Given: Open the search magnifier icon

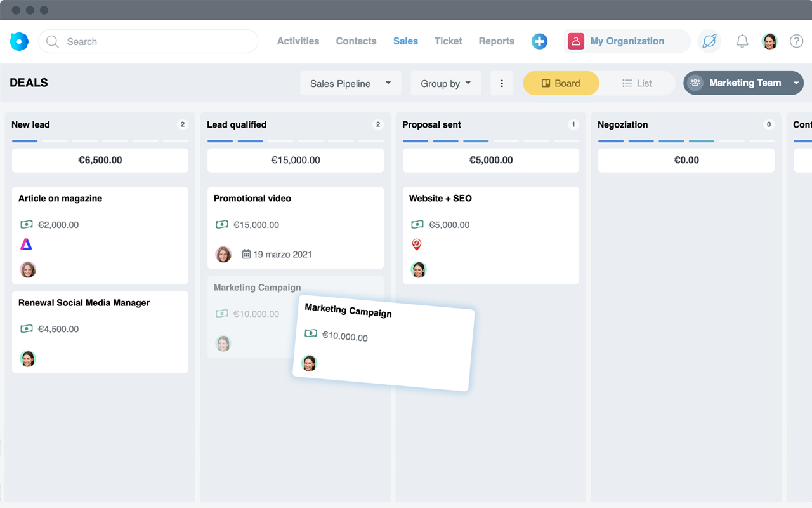Looking at the screenshot, I should pyautogui.click(x=53, y=41).
